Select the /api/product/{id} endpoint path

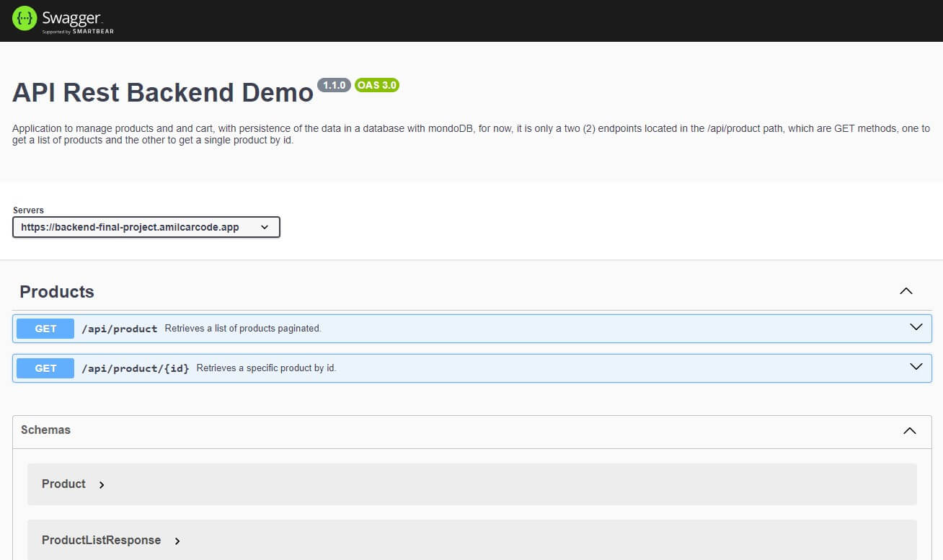pyautogui.click(x=135, y=368)
